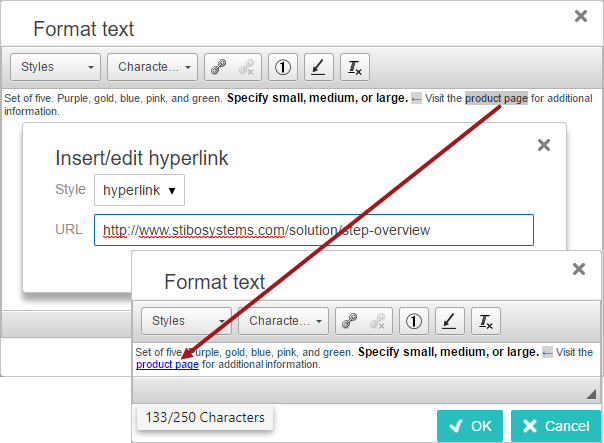
Task: Click insert arrow icon in lower toolbar
Action: point(450,321)
